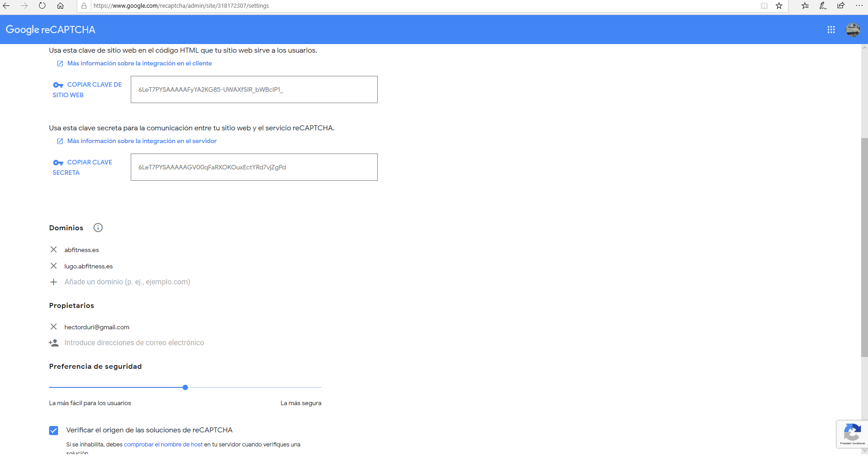Click the vertical scrollbar thumb

864,248
